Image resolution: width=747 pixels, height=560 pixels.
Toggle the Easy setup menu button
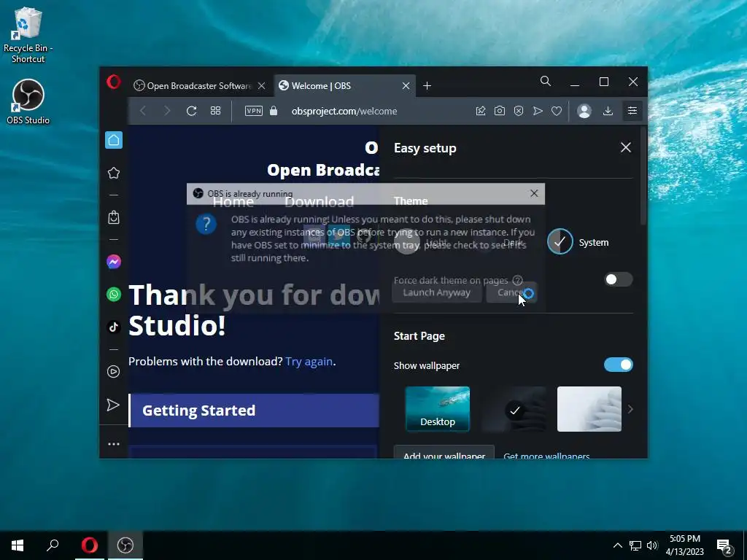click(632, 111)
